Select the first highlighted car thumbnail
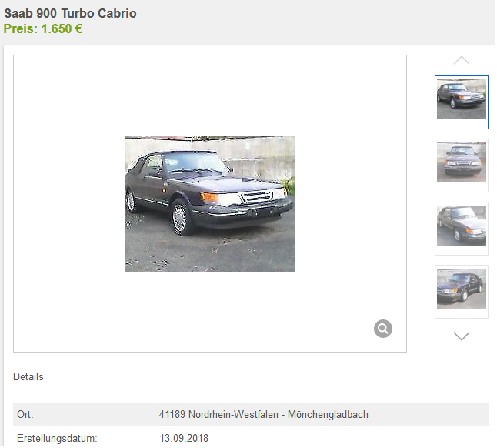 pos(461,102)
